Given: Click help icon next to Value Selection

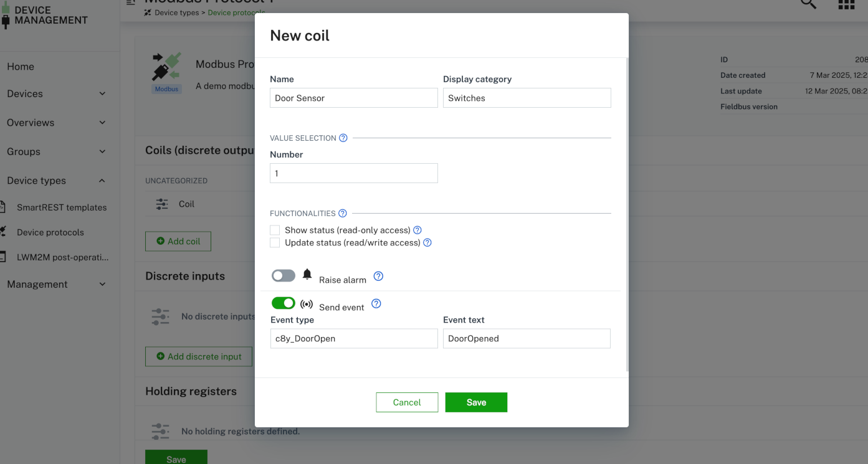Looking at the screenshot, I should point(343,138).
